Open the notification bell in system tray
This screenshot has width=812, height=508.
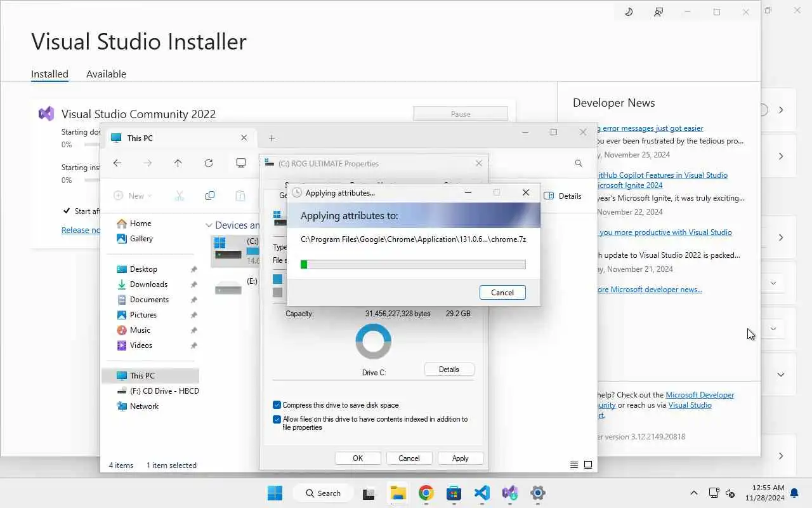pos(794,493)
